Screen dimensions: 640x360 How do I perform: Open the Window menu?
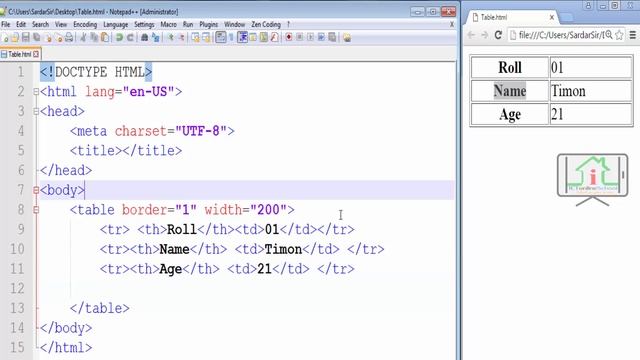235,24
